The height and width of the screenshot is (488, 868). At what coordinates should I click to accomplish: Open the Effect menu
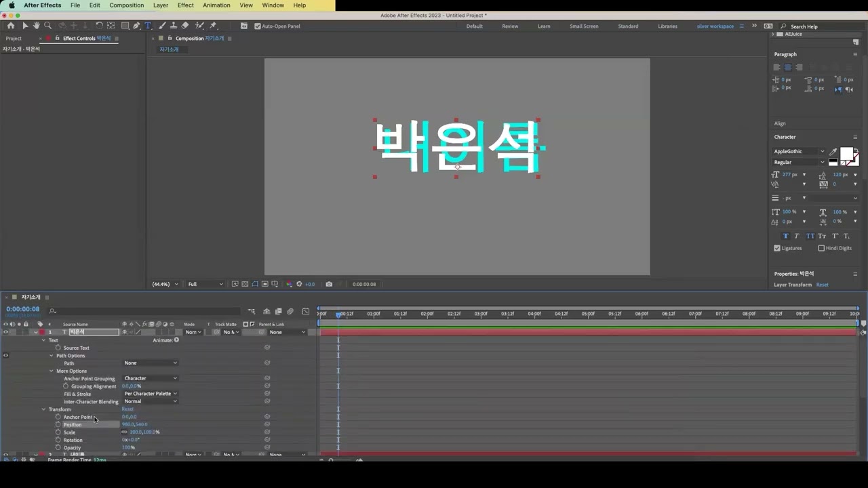point(186,5)
